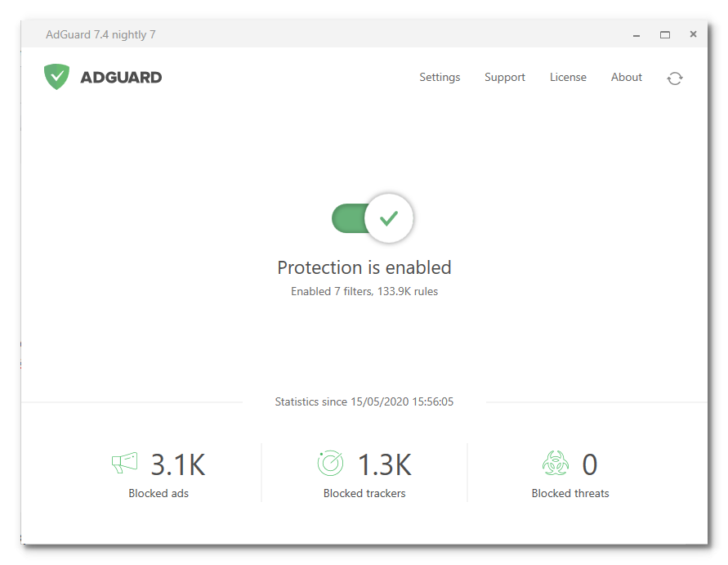Click the Blocked trackers radar icon
728x565 pixels.
pos(330,464)
